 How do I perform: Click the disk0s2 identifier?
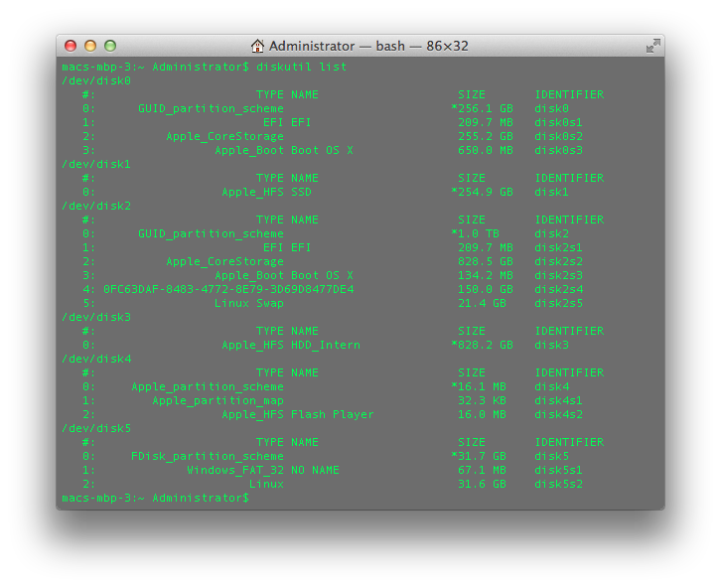tap(558, 136)
